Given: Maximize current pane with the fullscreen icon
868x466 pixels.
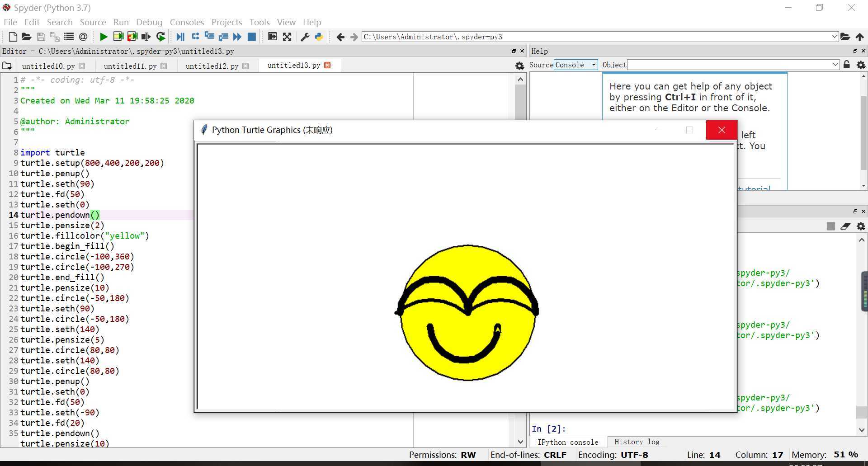Looking at the screenshot, I should 287,37.
